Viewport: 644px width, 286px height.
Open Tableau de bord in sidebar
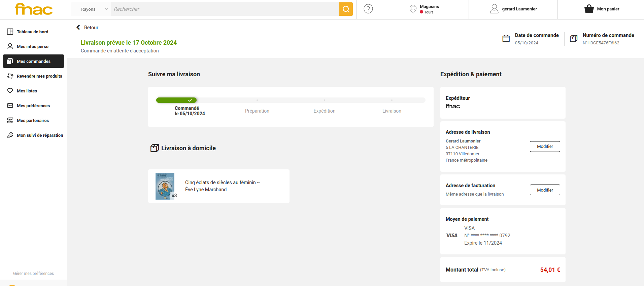(x=32, y=32)
